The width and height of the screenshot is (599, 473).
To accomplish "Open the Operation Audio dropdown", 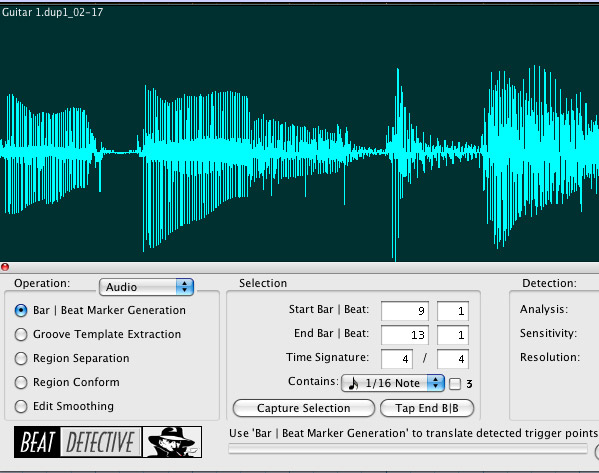I will coord(146,287).
